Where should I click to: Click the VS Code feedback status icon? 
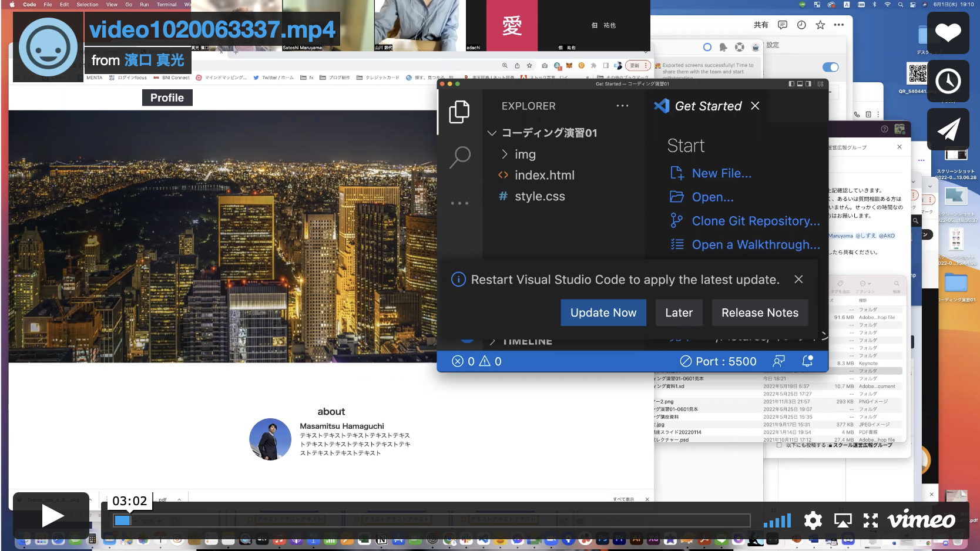(x=778, y=361)
